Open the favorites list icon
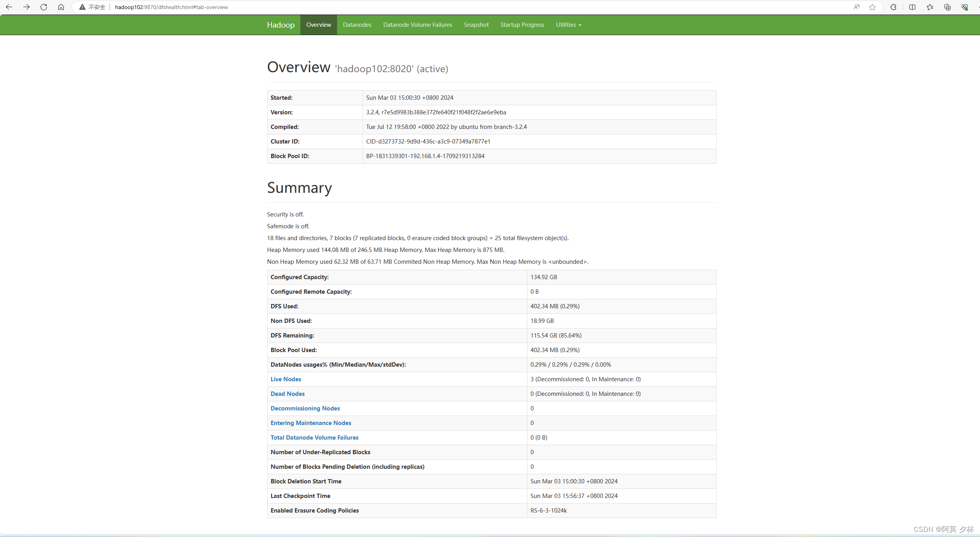 pos(930,7)
